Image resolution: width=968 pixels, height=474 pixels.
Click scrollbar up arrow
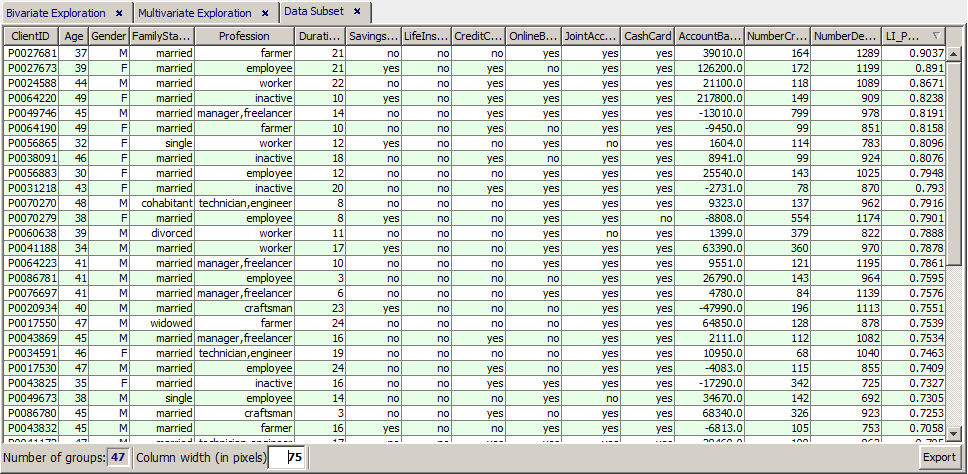click(x=954, y=55)
